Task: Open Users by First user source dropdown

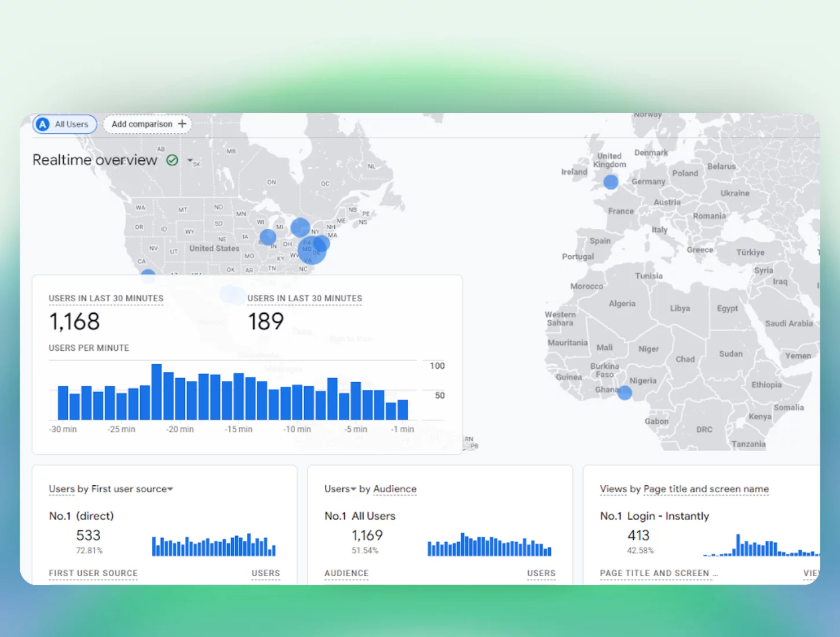Action: (x=170, y=489)
